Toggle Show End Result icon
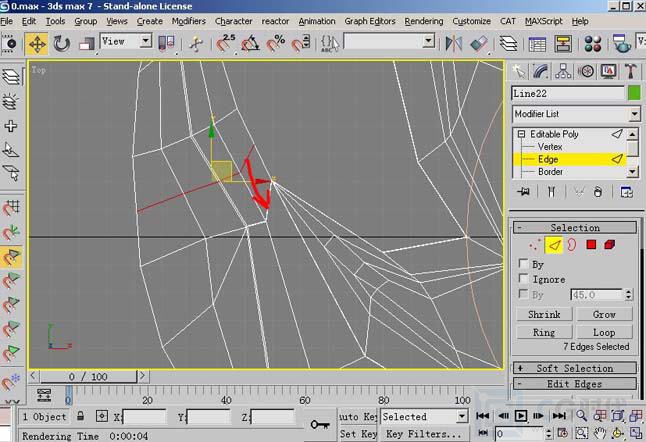646x442 pixels. pyautogui.click(x=551, y=192)
